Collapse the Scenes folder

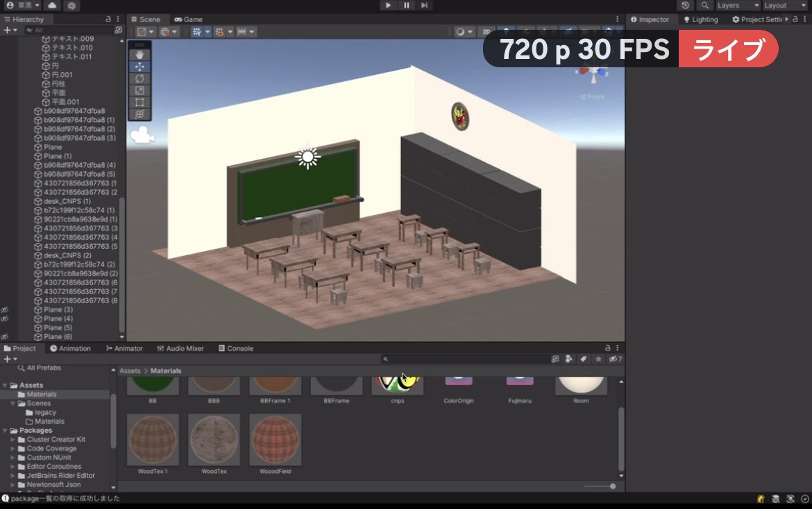tap(12, 404)
